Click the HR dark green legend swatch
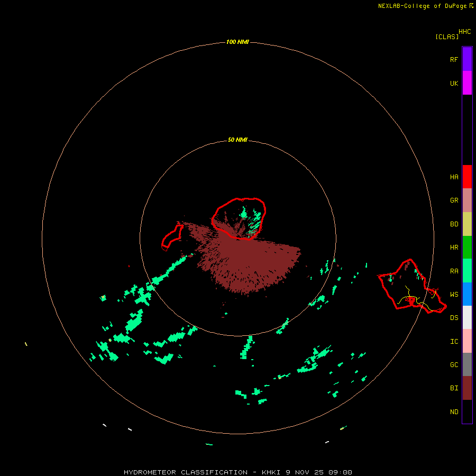The width and height of the screenshot is (476, 476). pos(467,248)
